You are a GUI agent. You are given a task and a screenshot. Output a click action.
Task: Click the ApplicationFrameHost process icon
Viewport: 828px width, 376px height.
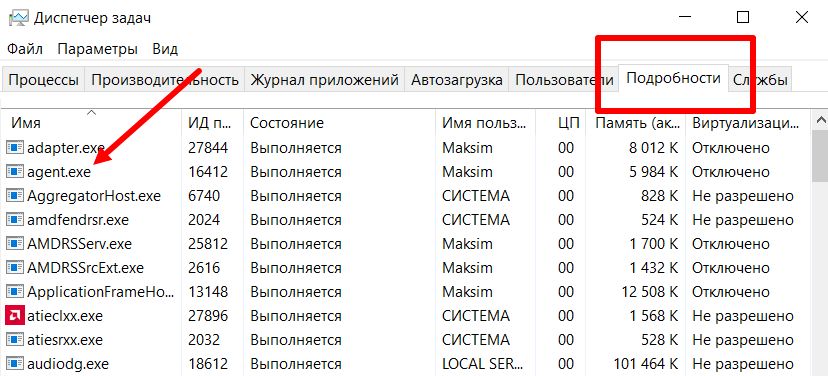[15, 292]
